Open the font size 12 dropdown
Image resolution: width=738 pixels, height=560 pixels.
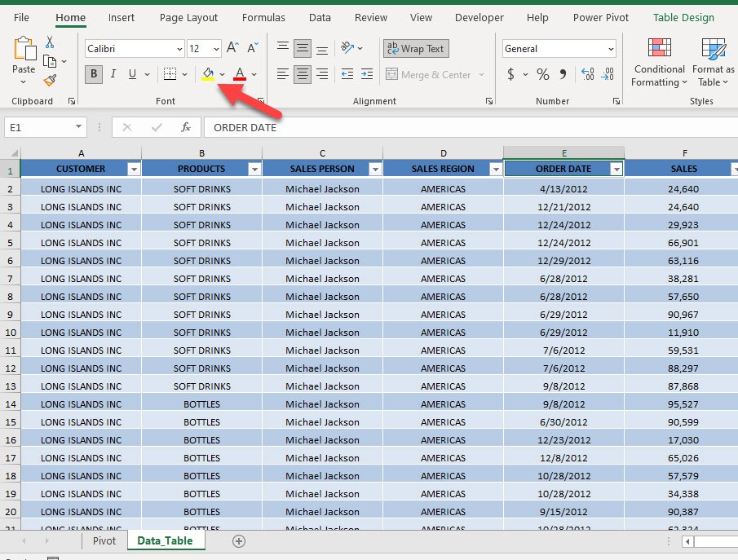tap(216, 49)
